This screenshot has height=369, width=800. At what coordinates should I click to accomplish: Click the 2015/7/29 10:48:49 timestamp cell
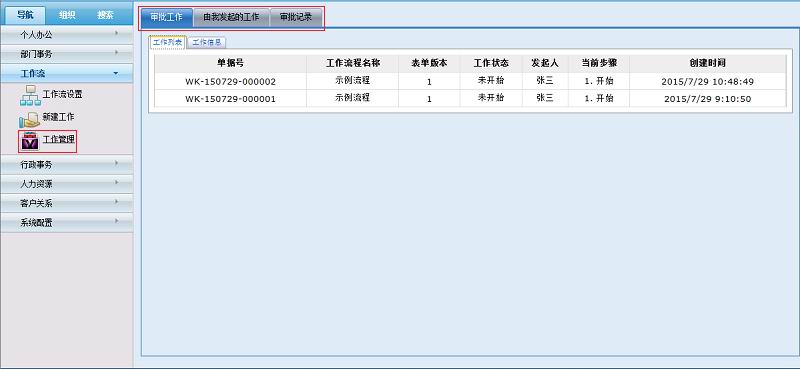708,82
